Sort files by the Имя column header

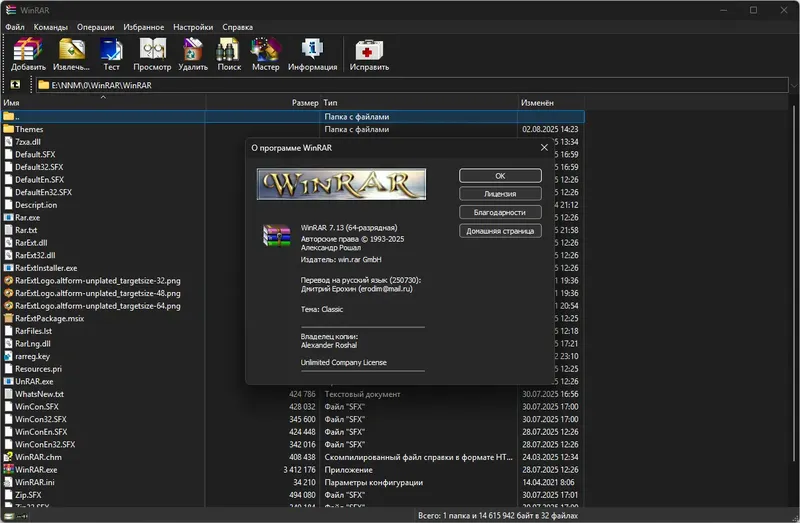pyautogui.click(x=103, y=103)
